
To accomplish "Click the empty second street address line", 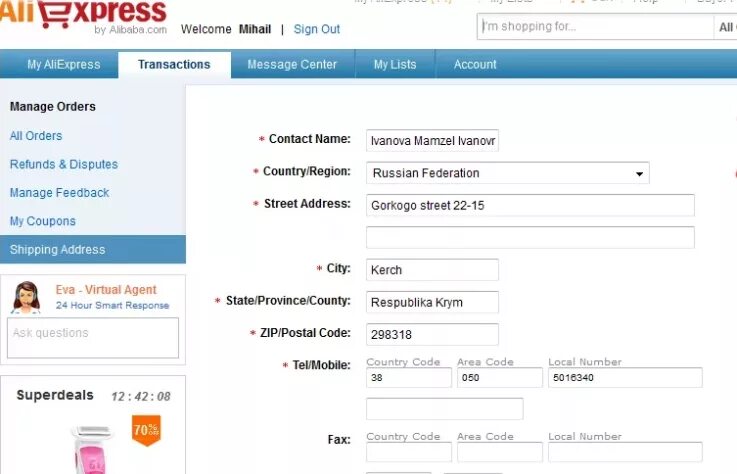I will [530, 237].
